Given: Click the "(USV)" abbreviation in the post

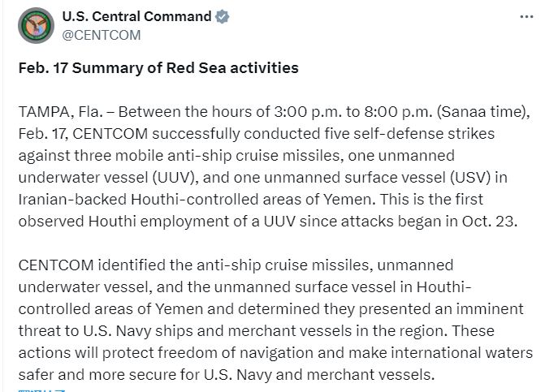Looking at the screenshot, I should pos(468,176).
